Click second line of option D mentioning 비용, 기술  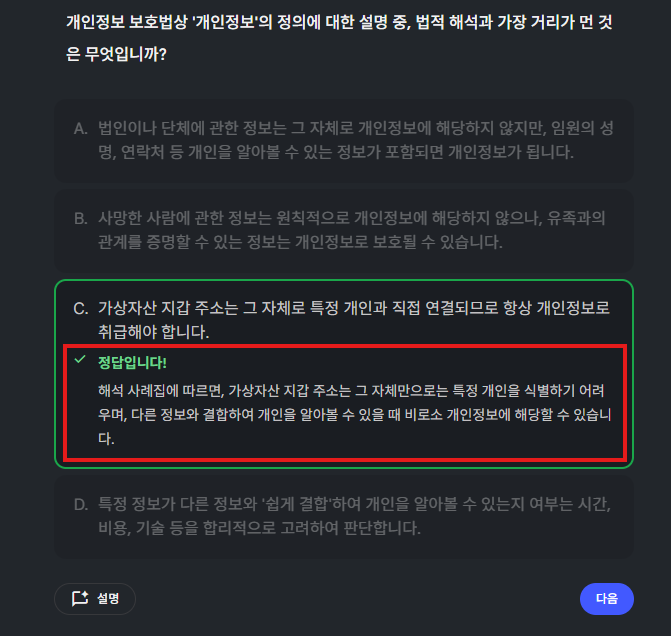point(259,528)
